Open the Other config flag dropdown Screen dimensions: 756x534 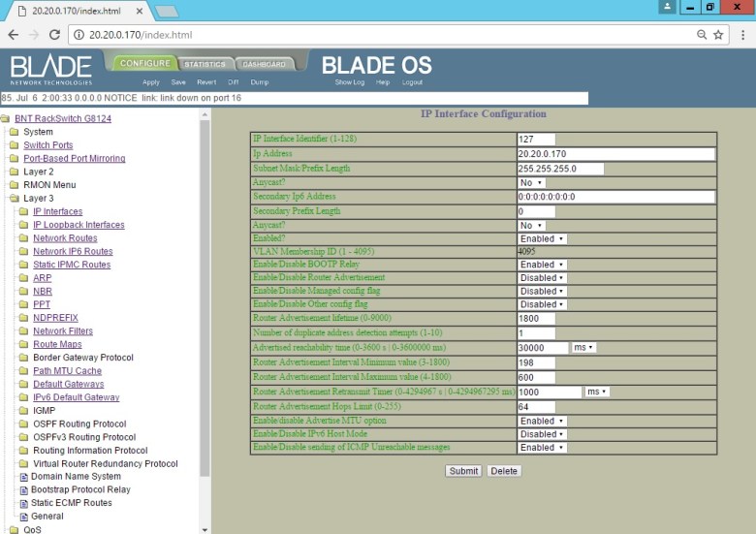(543, 304)
